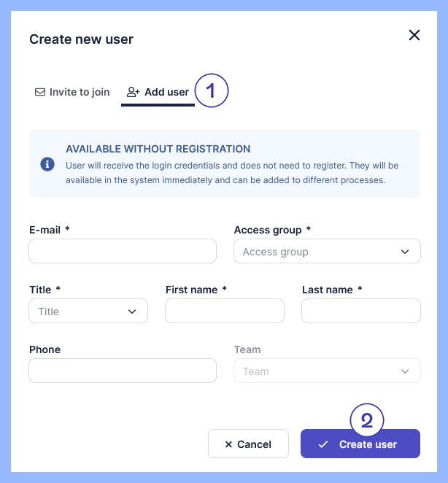The width and height of the screenshot is (448, 483).
Task: Click the add-person icon on Add user tab
Action: [133, 93]
